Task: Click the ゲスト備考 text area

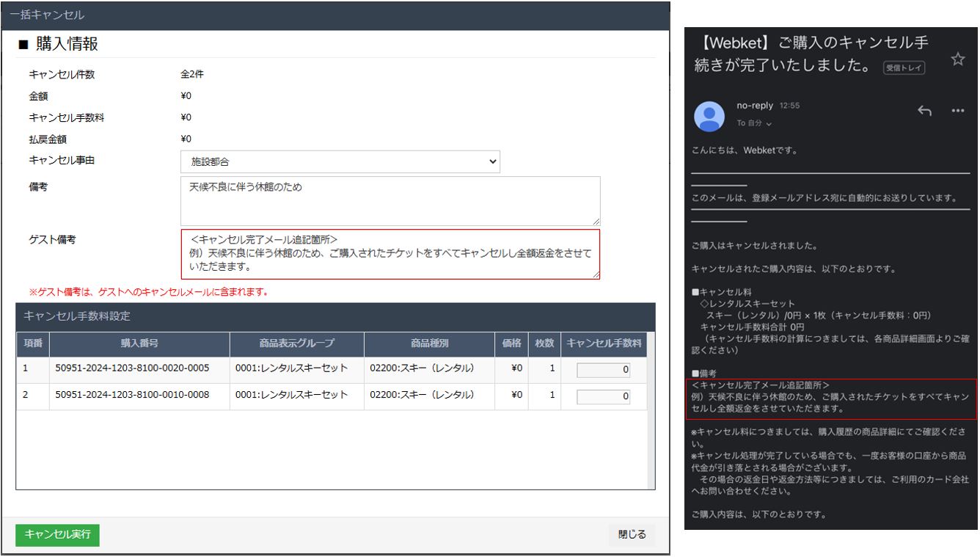Action: (x=390, y=254)
